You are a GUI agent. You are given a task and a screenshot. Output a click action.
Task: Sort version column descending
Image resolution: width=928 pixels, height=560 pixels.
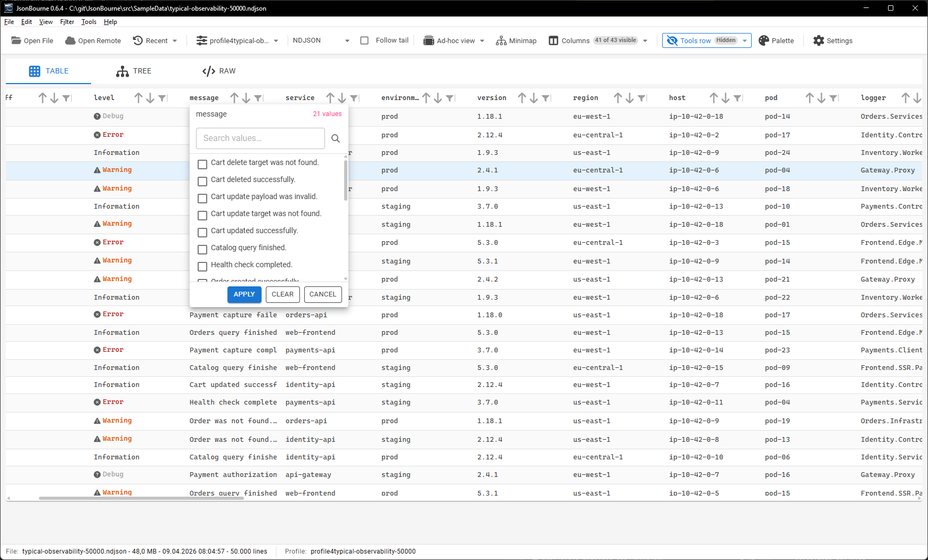coord(534,98)
